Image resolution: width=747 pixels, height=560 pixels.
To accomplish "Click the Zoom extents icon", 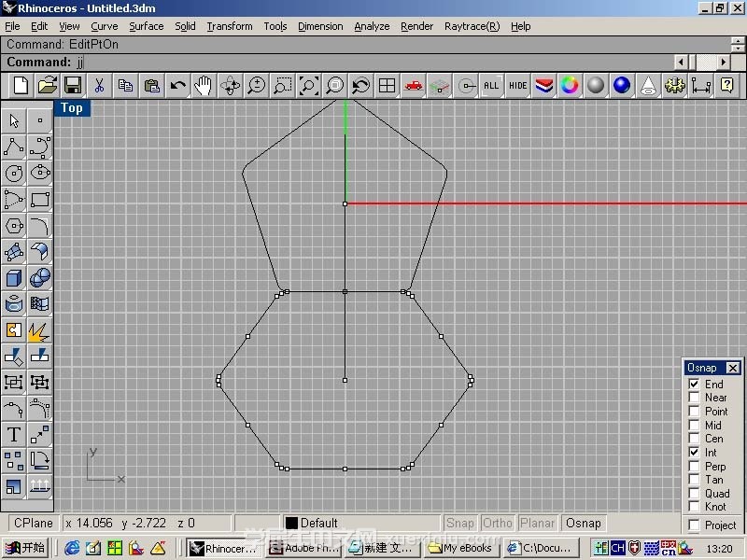I will tap(309, 86).
